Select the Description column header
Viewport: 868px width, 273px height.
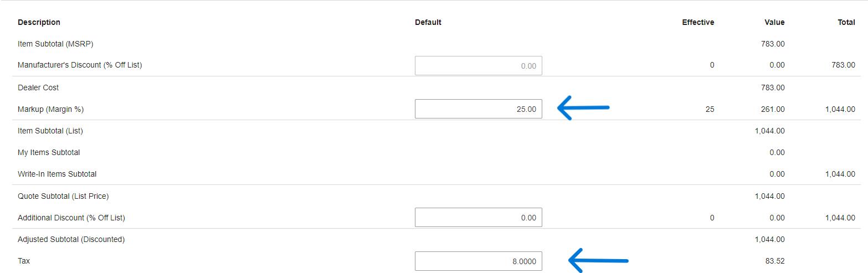coord(39,22)
